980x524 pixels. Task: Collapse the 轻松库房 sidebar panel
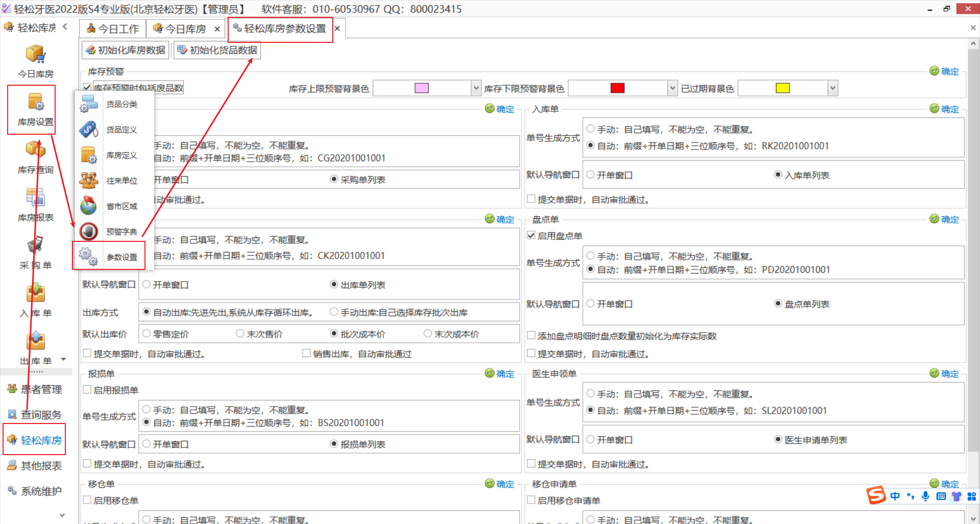pyautogui.click(x=65, y=27)
